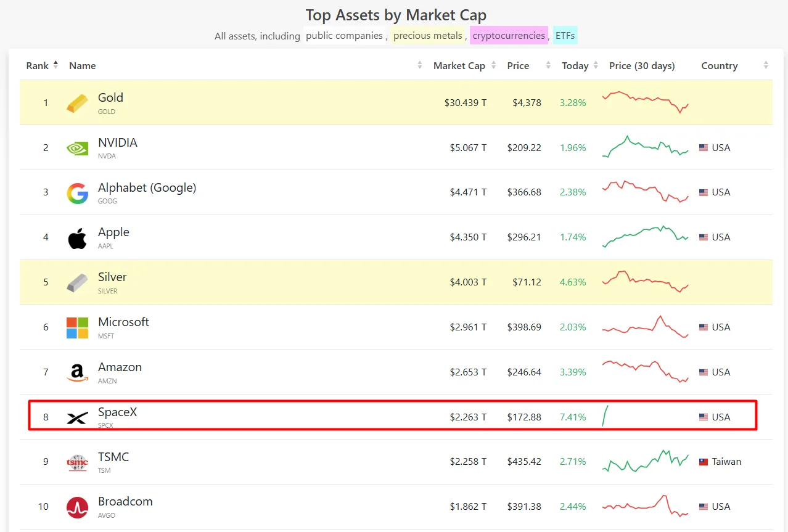Screen dimensions: 788x532
Task: Toggle the precious metals filter
Action: coord(427,36)
